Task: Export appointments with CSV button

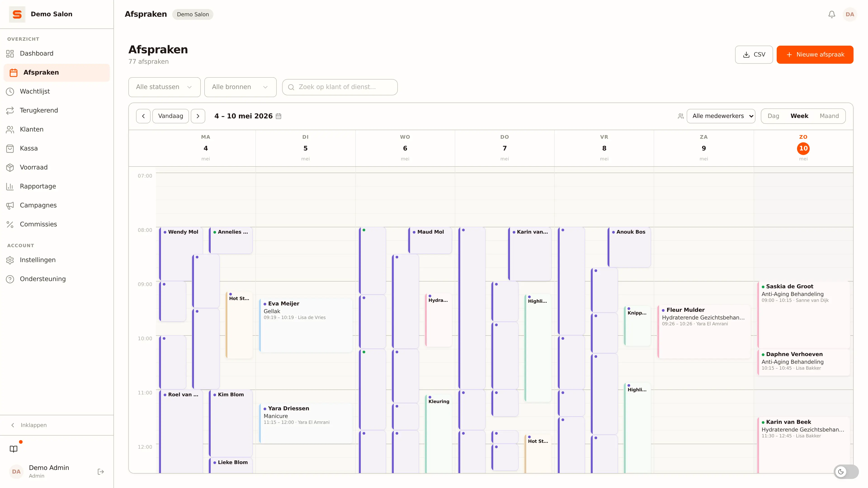Action: pos(754,54)
